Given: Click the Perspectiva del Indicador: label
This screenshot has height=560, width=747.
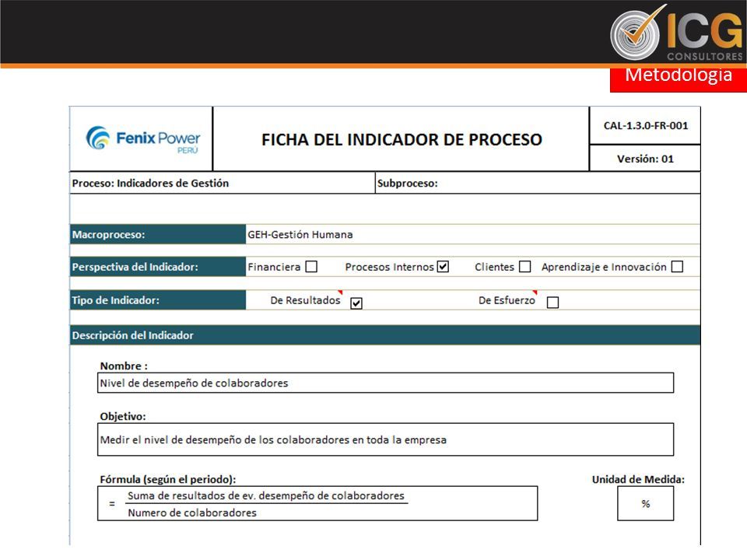Looking at the screenshot, I should tap(158, 267).
